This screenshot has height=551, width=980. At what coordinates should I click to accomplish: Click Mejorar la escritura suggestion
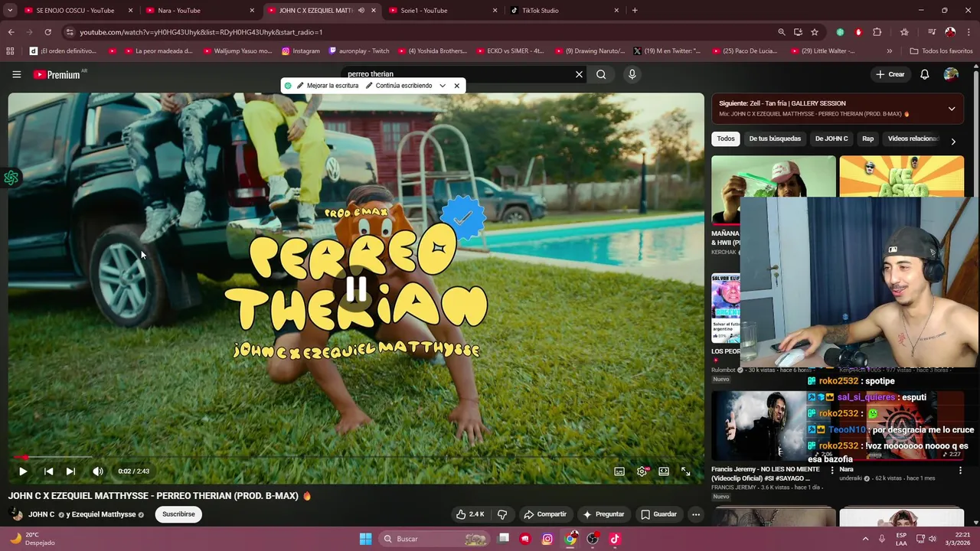328,86
